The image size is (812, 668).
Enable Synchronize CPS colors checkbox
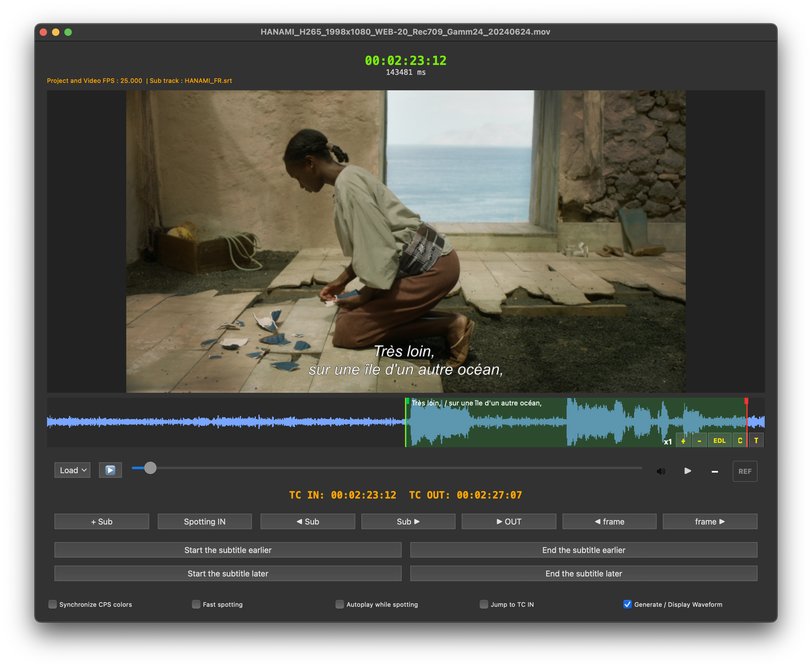click(52, 605)
